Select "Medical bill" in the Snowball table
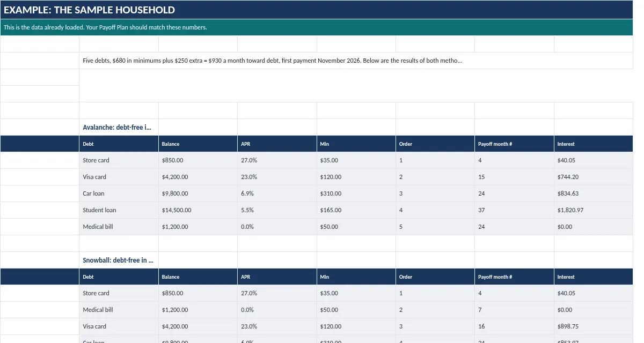 point(119,310)
